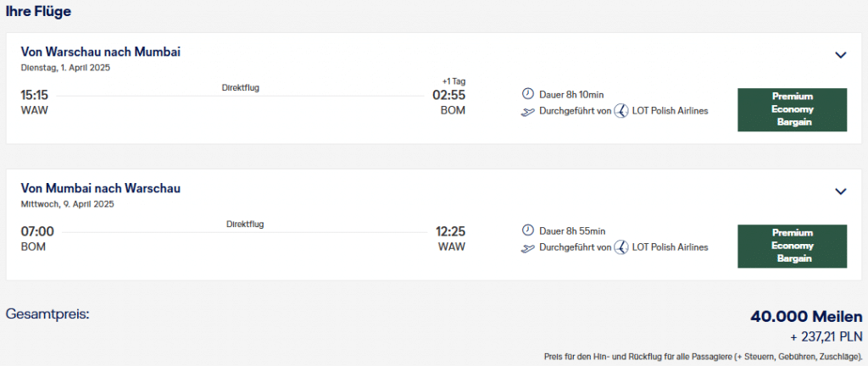
Task: Click the "Von Warschau nach Mumbai" heading
Action: [101, 52]
